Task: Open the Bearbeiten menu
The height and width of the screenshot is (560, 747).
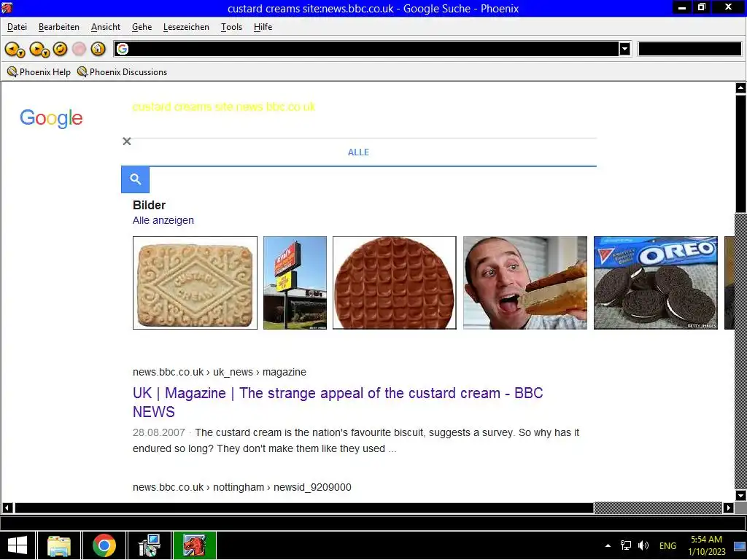Action: [59, 27]
